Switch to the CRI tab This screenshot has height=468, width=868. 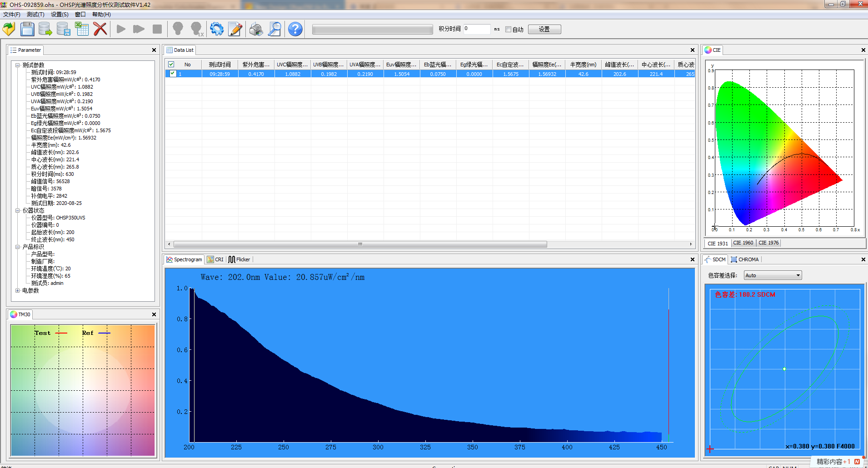click(215, 259)
